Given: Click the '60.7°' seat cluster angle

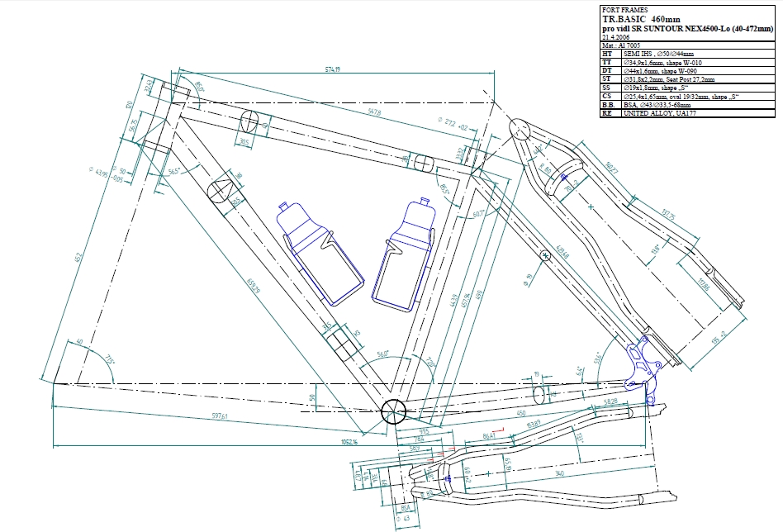Looking at the screenshot, I should tap(478, 214).
